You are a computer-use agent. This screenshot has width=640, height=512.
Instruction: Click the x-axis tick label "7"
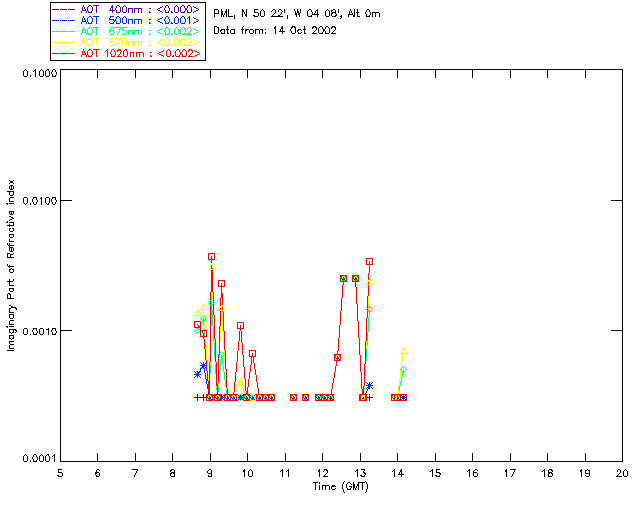point(135,473)
